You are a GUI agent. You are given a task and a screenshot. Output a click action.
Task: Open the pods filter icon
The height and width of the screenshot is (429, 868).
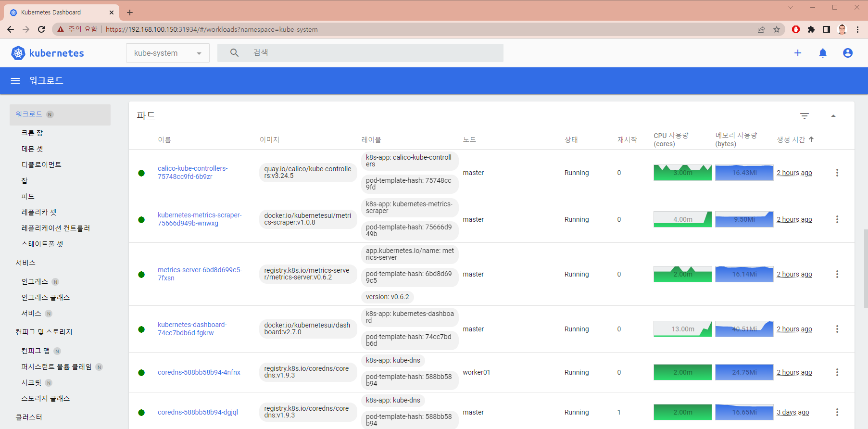(805, 116)
